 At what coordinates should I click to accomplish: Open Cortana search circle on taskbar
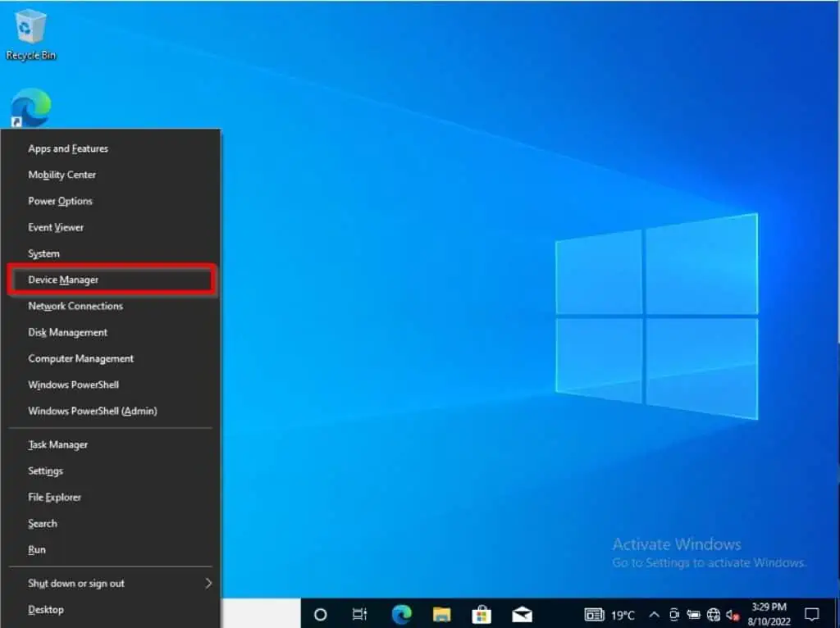321,614
